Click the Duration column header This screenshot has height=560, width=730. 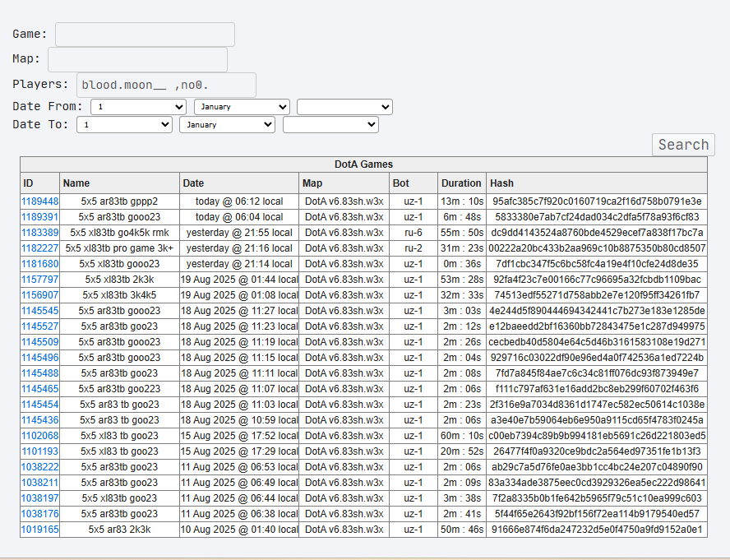pos(462,183)
